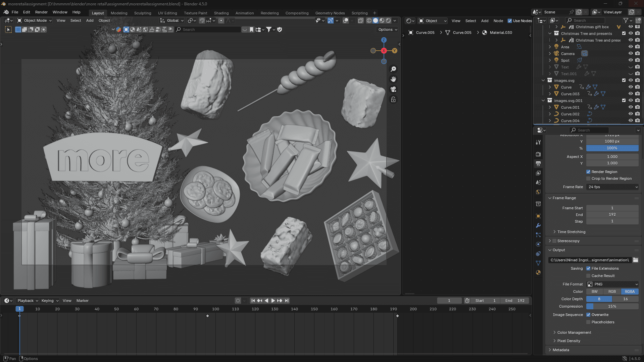Open the Render menu
Image resolution: width=644 pixels, height=362 pixels.
(x=41, y=12)
